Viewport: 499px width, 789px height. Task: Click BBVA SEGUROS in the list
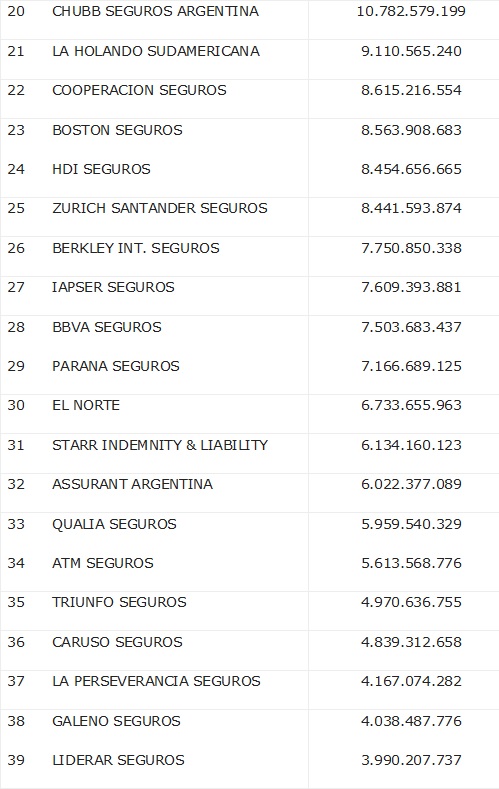tap(107, 327)
